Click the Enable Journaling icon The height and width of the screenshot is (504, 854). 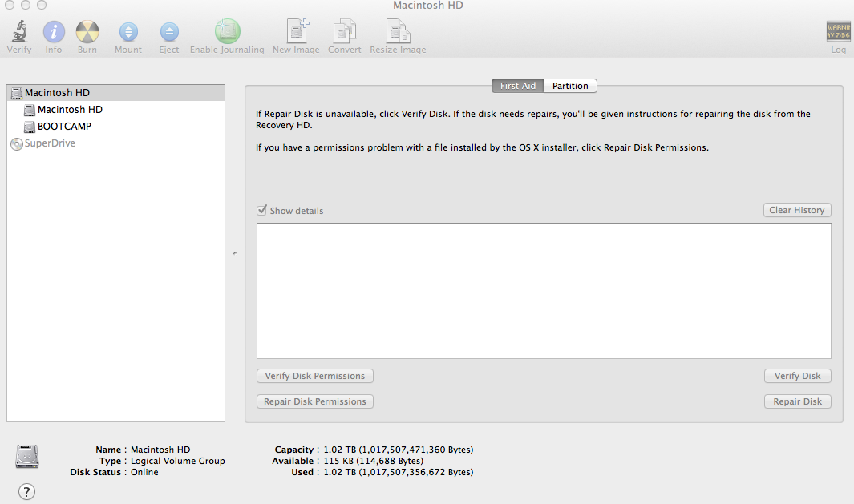[x=227, y=31]
